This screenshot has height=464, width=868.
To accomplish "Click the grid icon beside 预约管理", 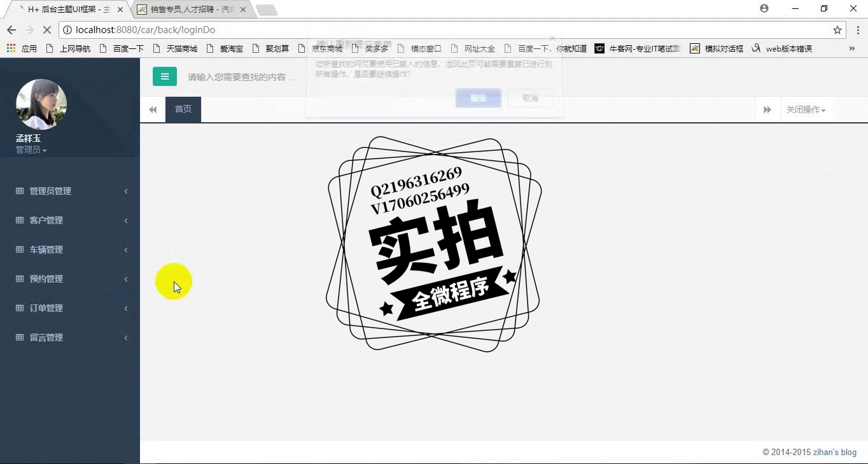I will [20, 279].
